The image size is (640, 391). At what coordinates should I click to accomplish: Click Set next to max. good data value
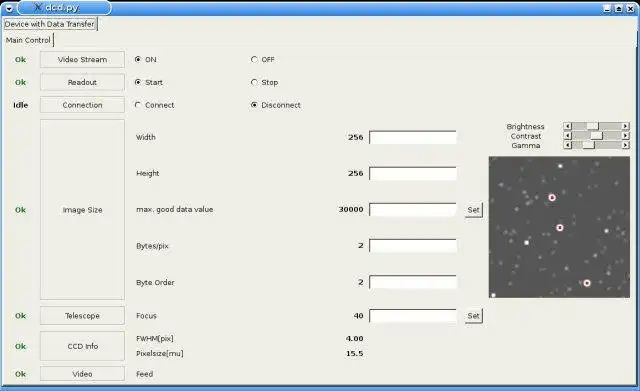pos(473,210)
